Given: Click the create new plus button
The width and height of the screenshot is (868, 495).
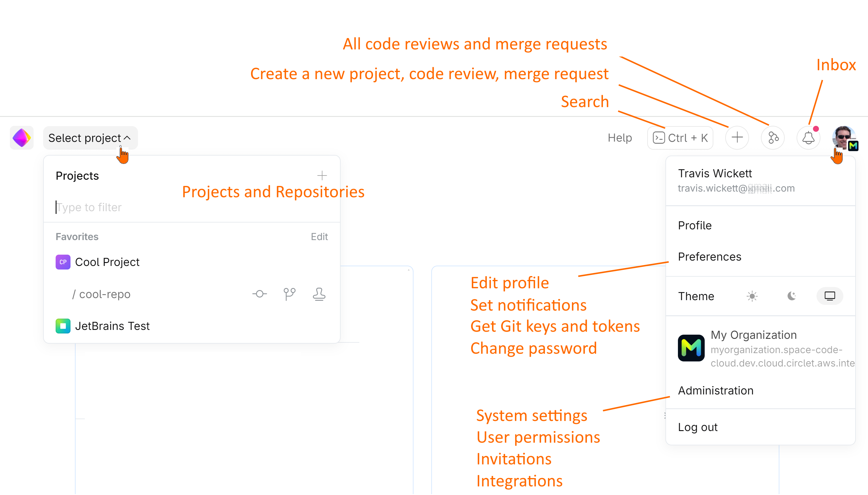Looking at the screenshot, I should (x=737, y=138).
